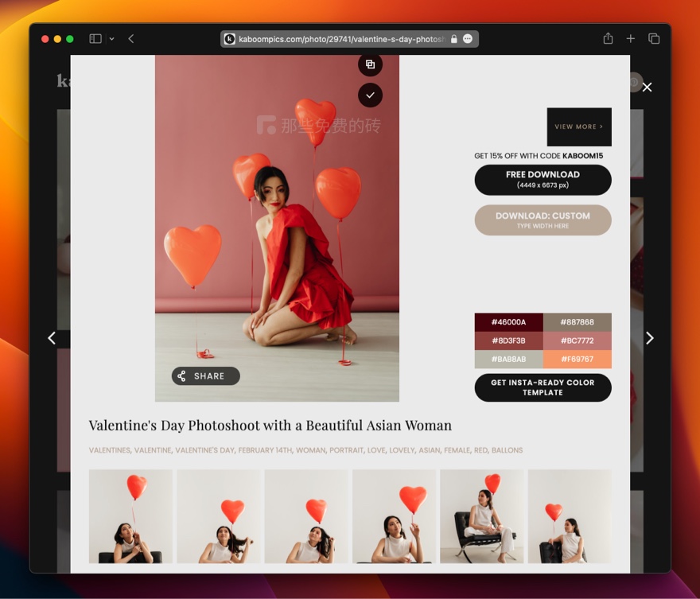Open the page options ellipsis in address bar
Screen dimensions: 700x599
click(468, 39)
